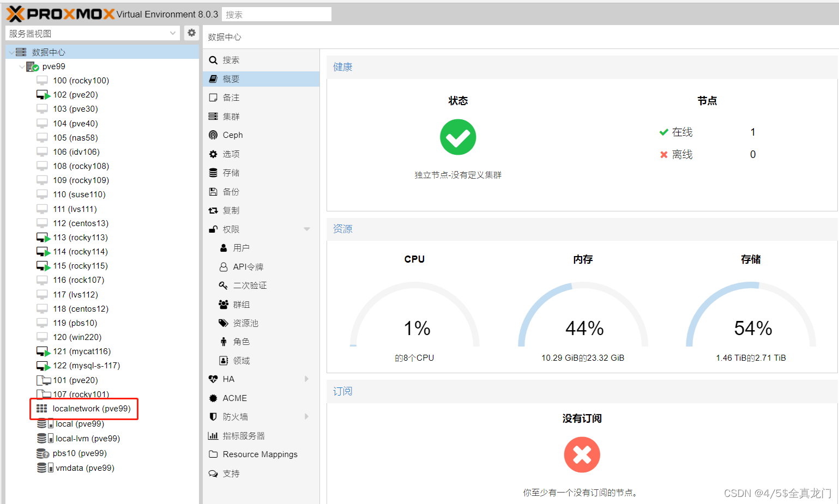Click the 支持 support chat icon
This screenshot has height=504, width=839.
(213, 473)
